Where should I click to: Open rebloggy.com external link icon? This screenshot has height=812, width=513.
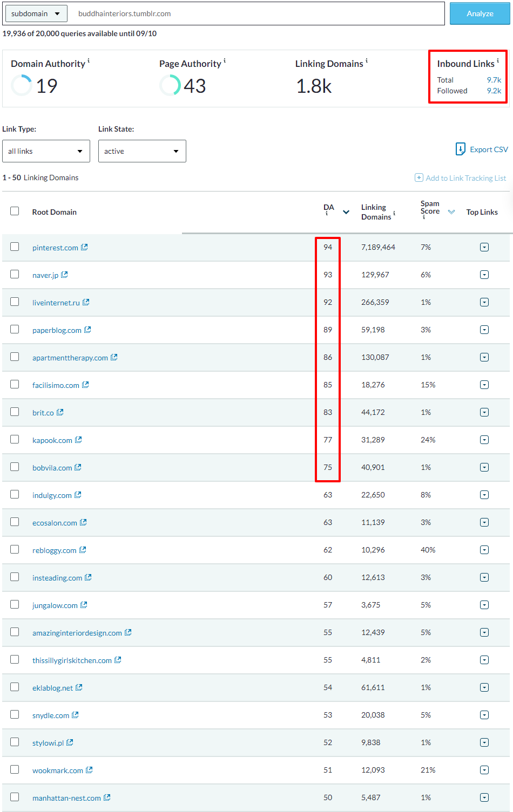[83, 550]
